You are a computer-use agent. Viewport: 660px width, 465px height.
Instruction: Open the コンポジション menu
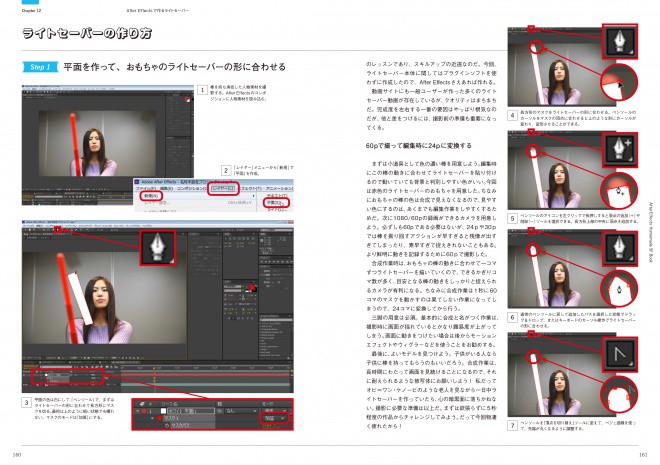click(191, 189)
